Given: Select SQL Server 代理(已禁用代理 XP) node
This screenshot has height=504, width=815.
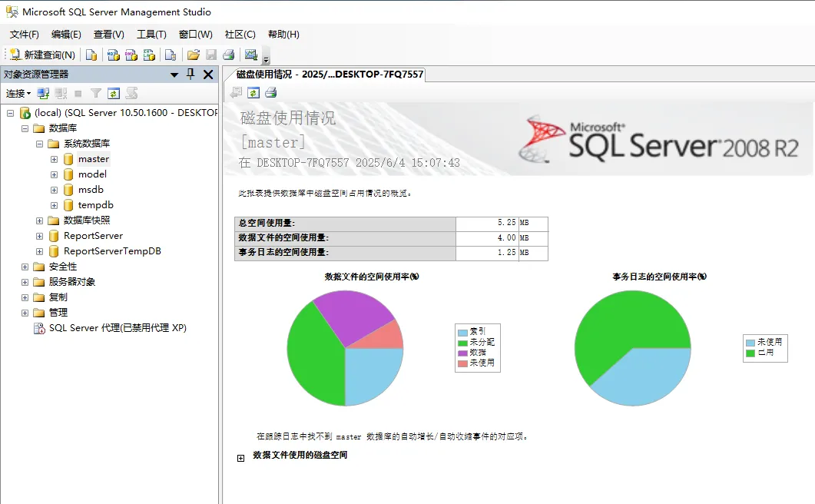Looking at the screenshot, I should pos(118,328).
